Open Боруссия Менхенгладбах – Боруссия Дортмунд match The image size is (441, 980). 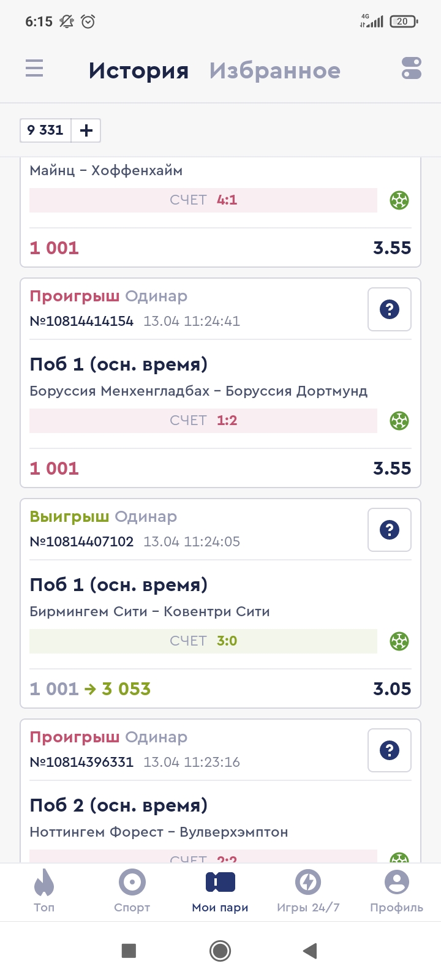point(198,391)
